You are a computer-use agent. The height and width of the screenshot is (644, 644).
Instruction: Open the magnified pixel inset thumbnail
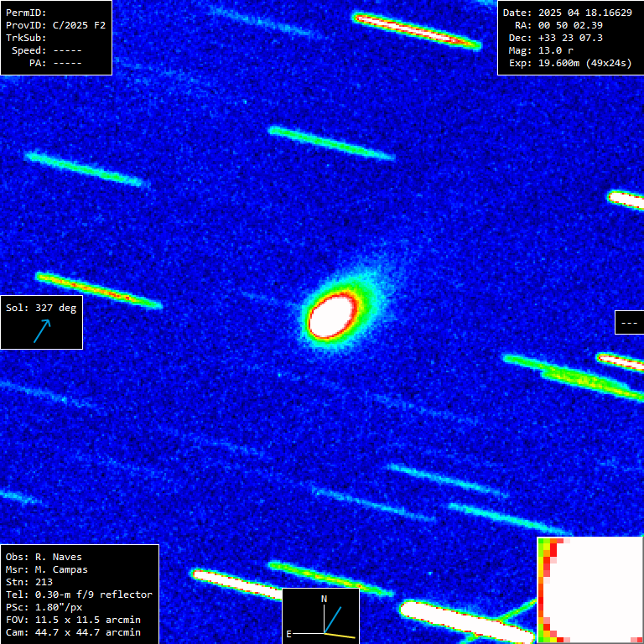pos(590,590)
